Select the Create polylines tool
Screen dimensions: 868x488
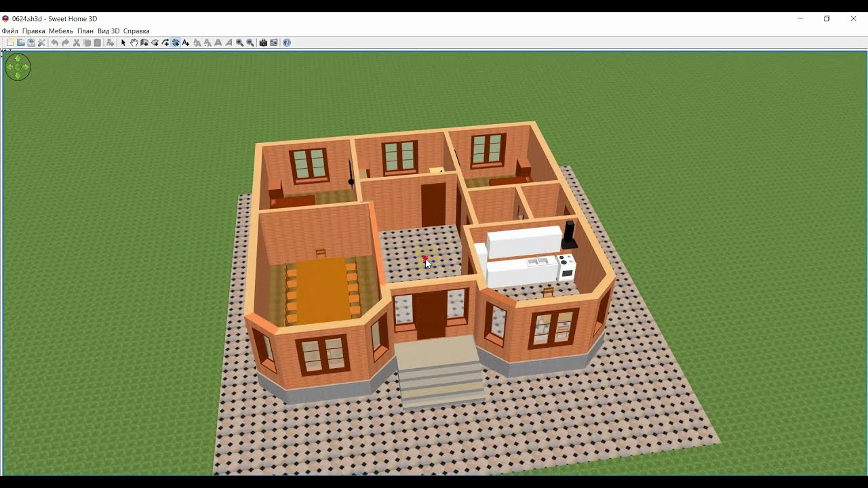pos(165,43)
